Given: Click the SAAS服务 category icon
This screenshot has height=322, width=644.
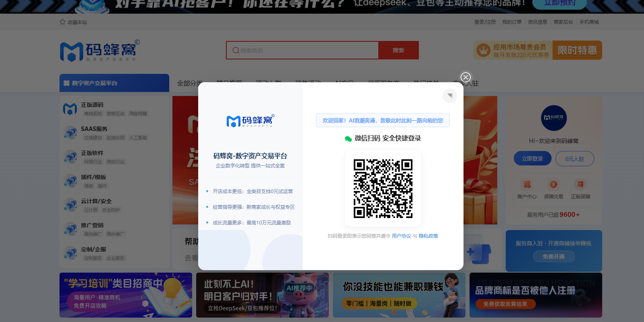Looking at the screenshot, I should point(70,132).
